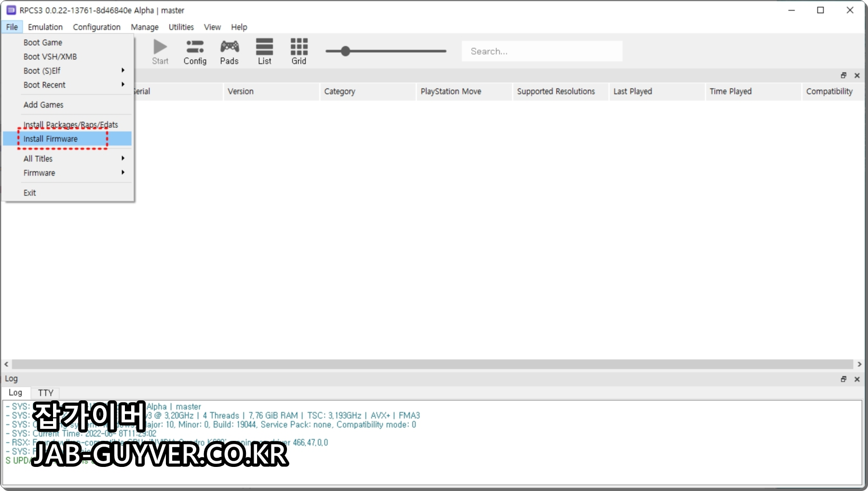The height and width of the screenshot is (491, 868).
Task: Sort by Supported Resolutions column header
Action: point(561,92)
